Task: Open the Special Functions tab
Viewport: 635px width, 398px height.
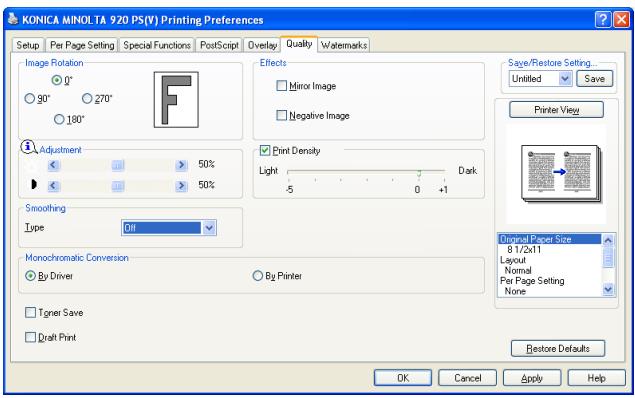Action: 157,45
